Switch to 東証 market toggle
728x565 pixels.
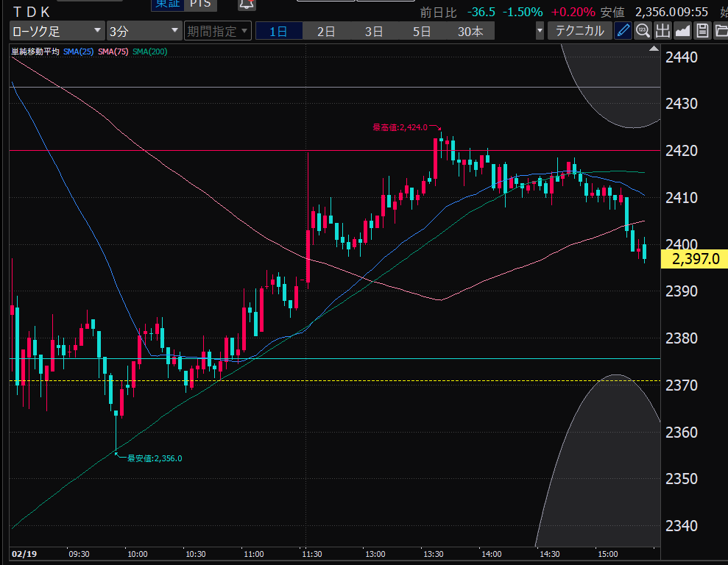166,4
